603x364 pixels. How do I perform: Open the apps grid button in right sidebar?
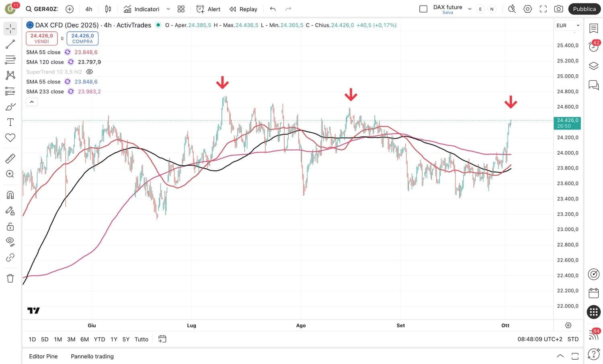click(594, 312)
